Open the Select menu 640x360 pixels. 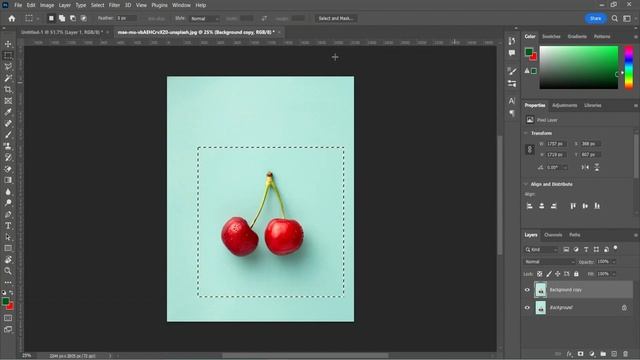tap(97, 5)
